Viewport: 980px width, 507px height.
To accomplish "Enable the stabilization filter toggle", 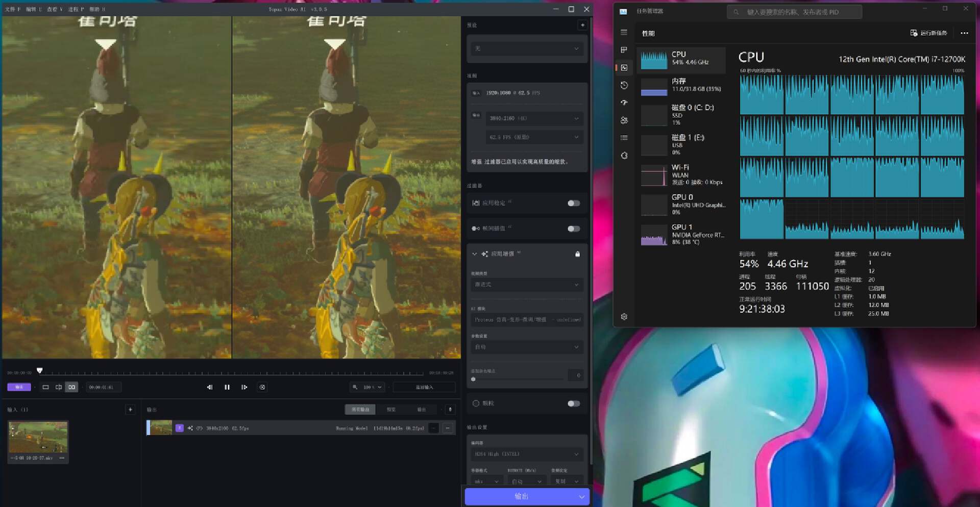I will 573,203.
